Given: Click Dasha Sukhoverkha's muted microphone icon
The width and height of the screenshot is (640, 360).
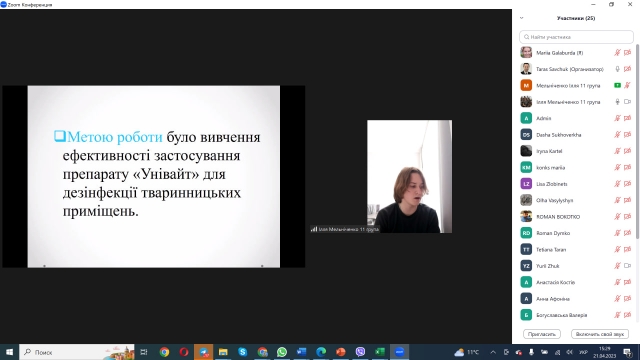Looking at the screenshot, I should (617, 134).
